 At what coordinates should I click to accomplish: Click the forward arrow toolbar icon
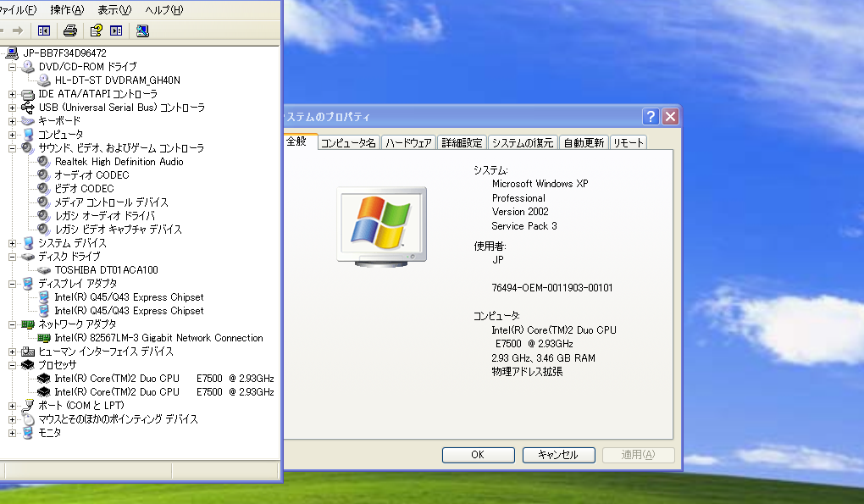pos(18,30)
